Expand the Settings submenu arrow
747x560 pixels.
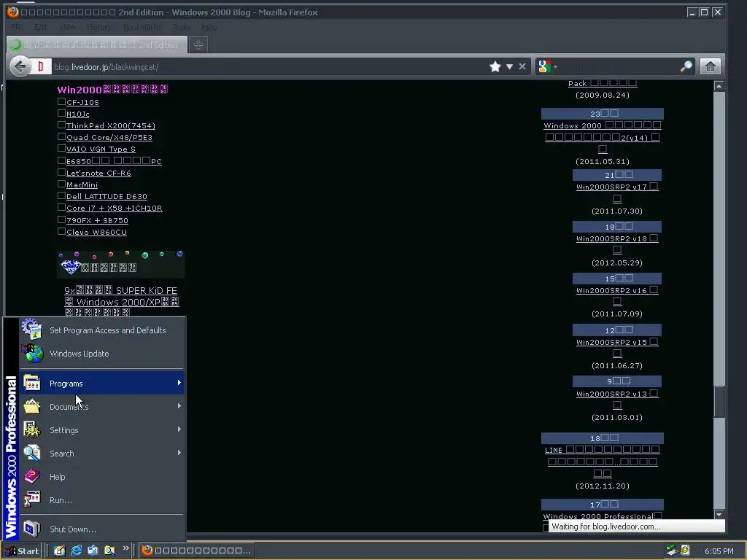coord(179,429)
